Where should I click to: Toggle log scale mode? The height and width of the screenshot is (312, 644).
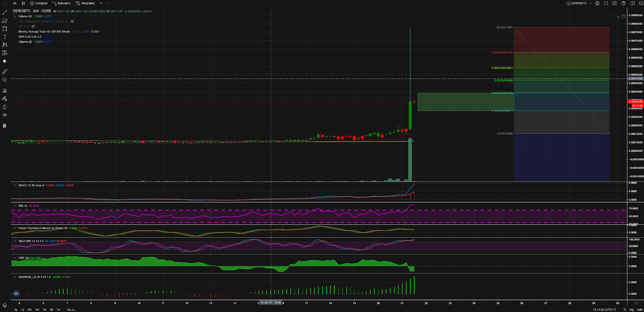click(632, 310)
